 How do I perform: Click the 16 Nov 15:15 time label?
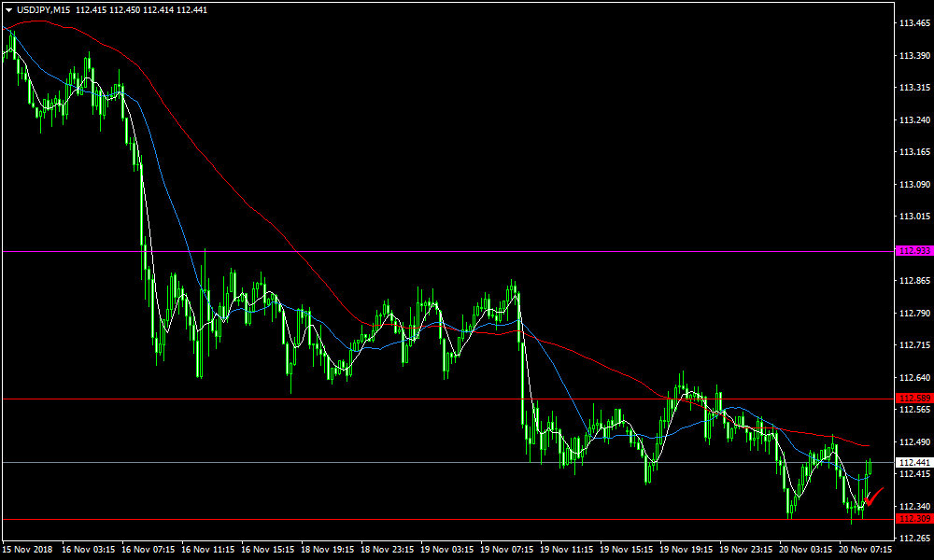point(268,549)
